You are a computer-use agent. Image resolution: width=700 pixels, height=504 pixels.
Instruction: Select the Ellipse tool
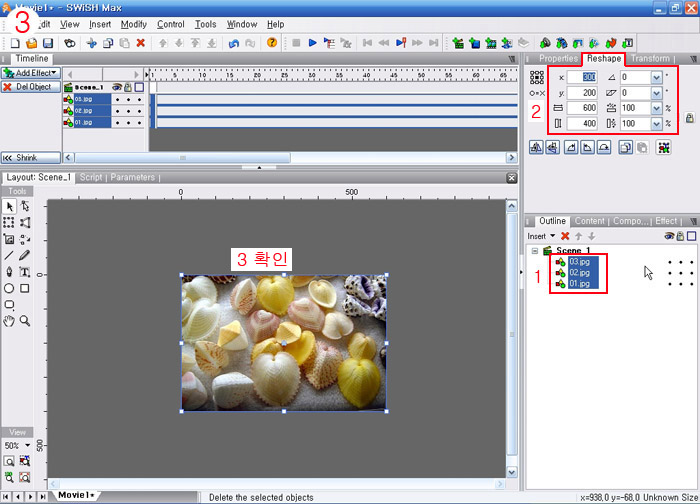pyautogui.click(x=9, y=288)
